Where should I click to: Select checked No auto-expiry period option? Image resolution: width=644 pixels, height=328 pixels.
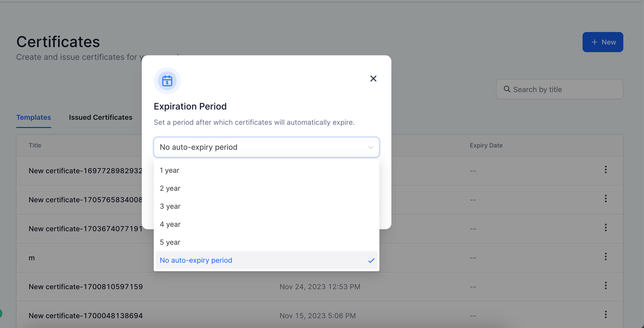pyautogui.click(x=196, y=260)
